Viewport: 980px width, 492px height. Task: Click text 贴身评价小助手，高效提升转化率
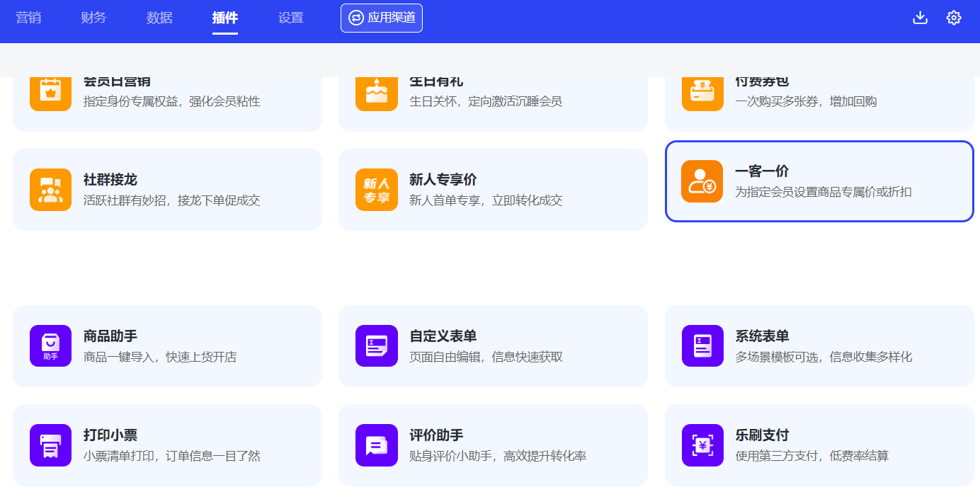click(498, 456)
